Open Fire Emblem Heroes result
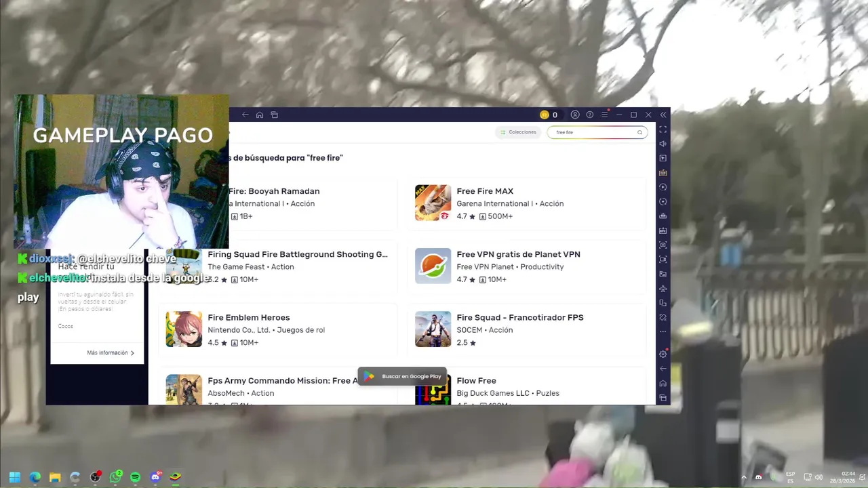 [x=277, y=329]
